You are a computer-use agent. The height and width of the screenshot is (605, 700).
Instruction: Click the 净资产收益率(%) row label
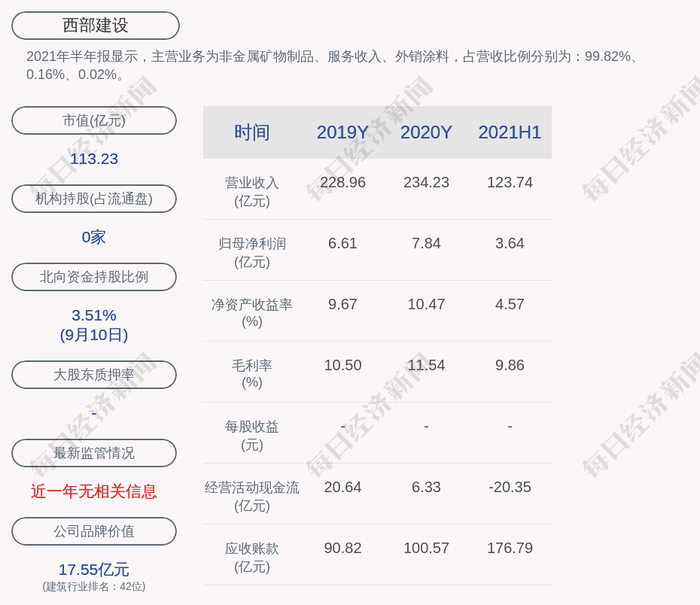[x=252, y=313]
